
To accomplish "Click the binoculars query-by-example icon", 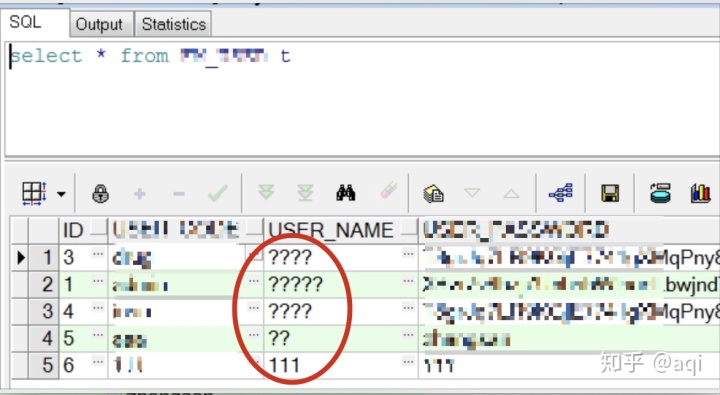I will point(346,193).
